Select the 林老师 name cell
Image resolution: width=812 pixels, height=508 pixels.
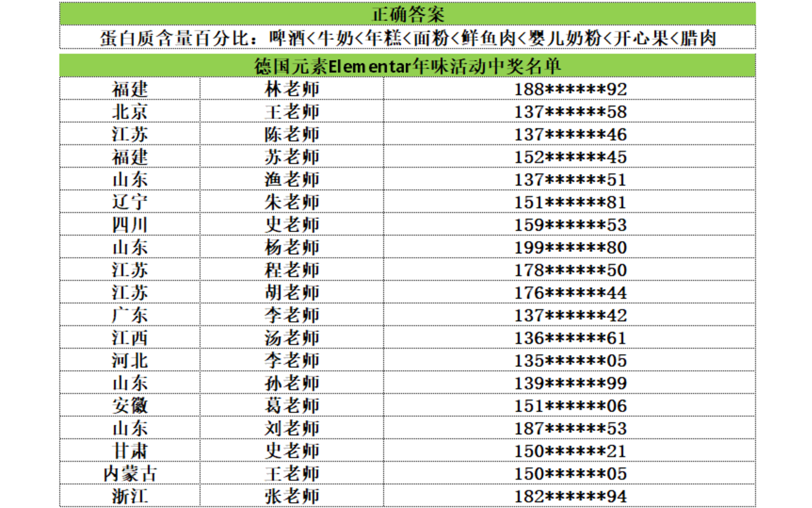[x=292, y=89]
